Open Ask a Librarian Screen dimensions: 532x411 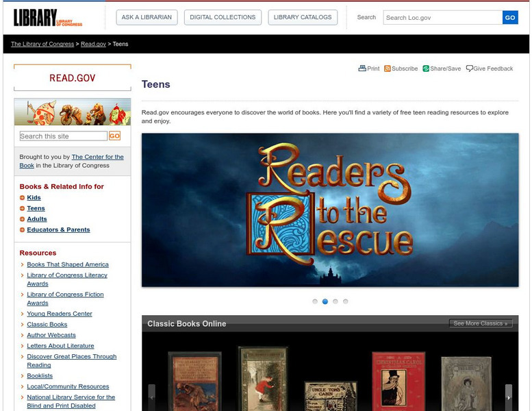[147, 17]
